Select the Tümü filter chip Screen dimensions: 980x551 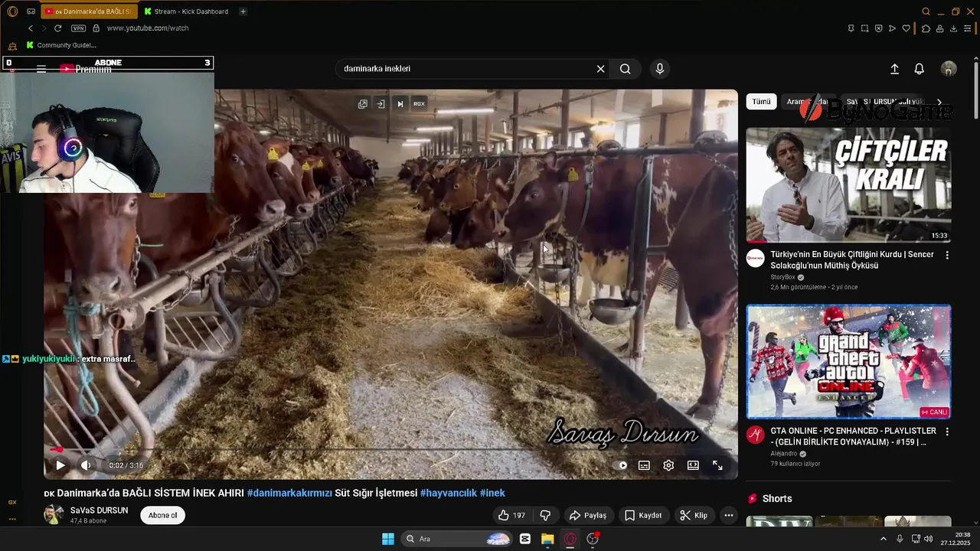761,101
